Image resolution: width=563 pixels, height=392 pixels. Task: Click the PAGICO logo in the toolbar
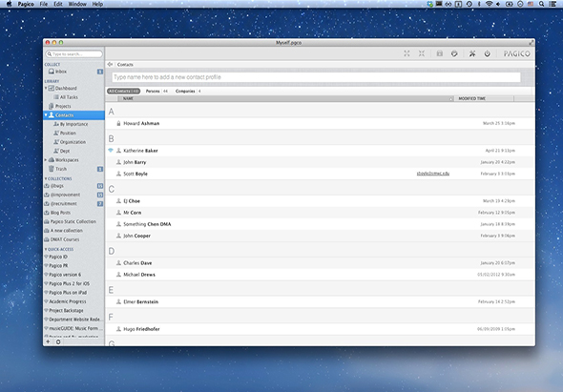pyautogui.click(x=516, y=53)
